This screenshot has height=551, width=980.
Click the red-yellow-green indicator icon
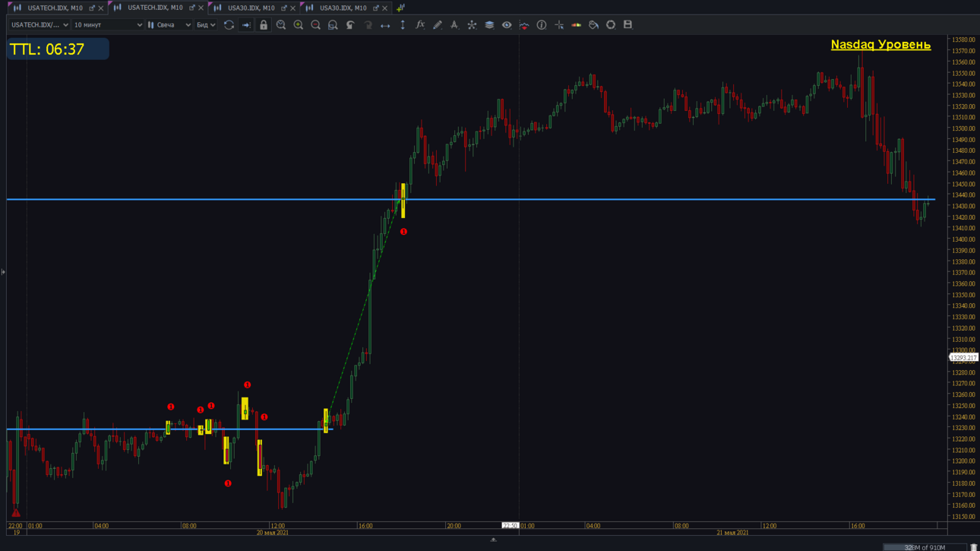coord(577,25)
